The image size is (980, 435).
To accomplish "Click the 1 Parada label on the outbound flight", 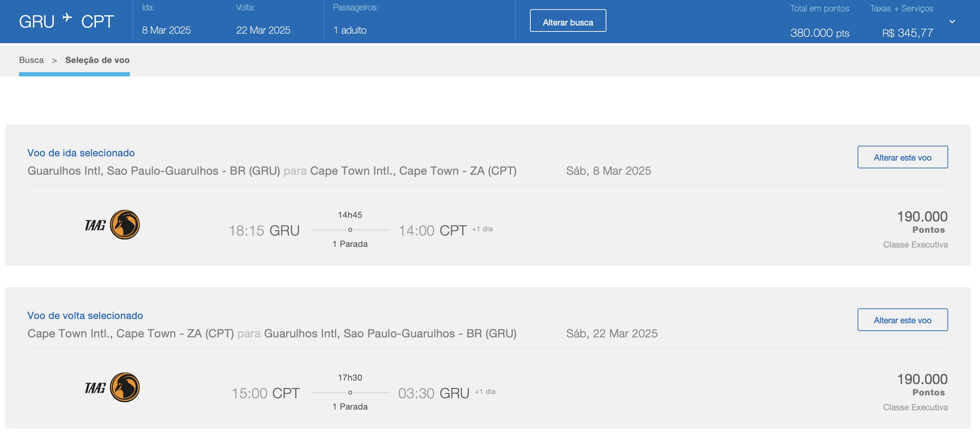I will pyautogui.click(x=350, y=244).
